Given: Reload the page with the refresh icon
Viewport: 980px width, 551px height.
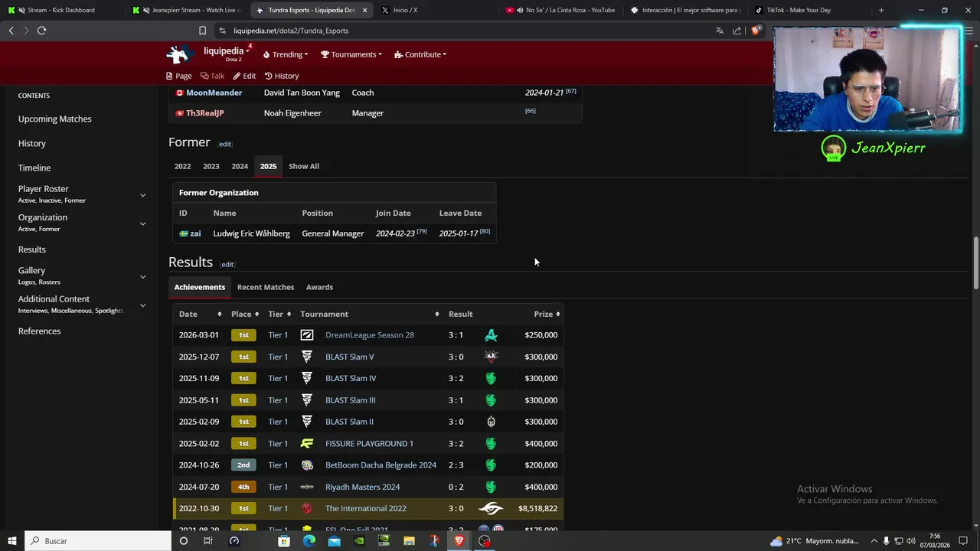Looking at the screenshot, I should point(41,31).
